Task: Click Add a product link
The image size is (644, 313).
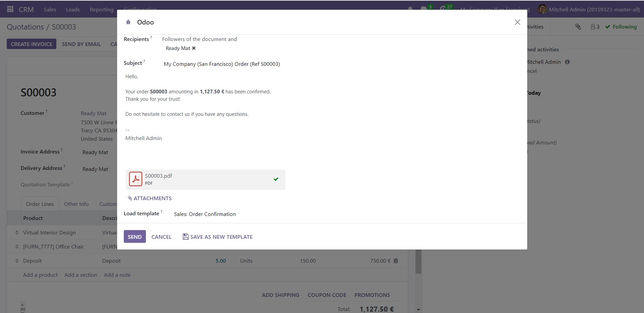Action: [x=40, y=275]
